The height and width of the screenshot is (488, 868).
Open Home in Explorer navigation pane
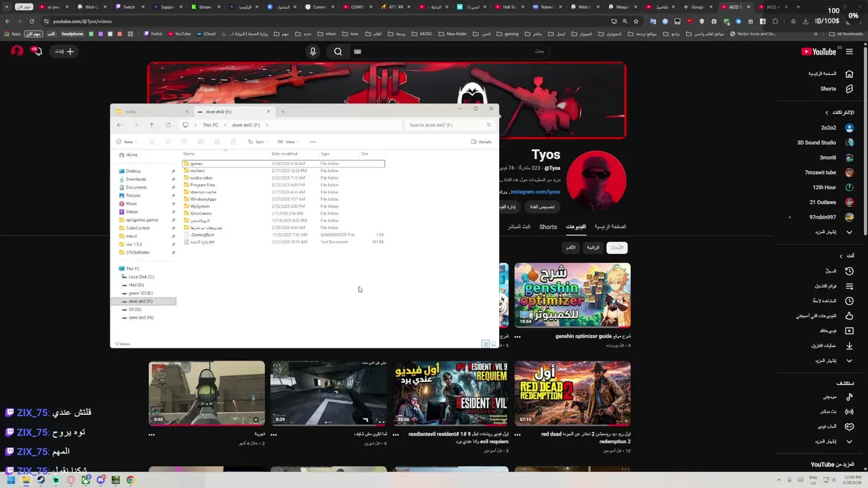click(x=132, y=155)
